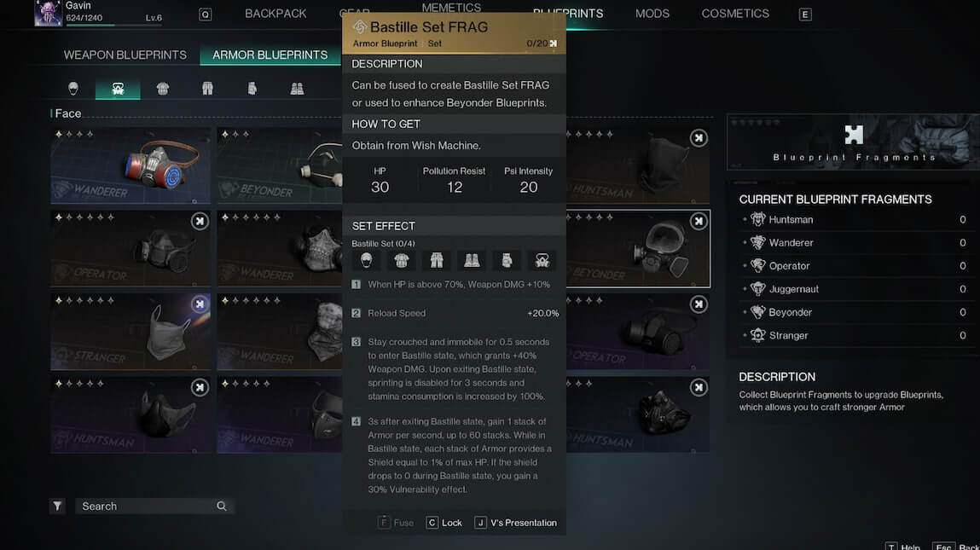Image resolution: width=980 pixels, height=550 pixels.
Task: Select the boots armor category icon
Action: coord(297,88)
